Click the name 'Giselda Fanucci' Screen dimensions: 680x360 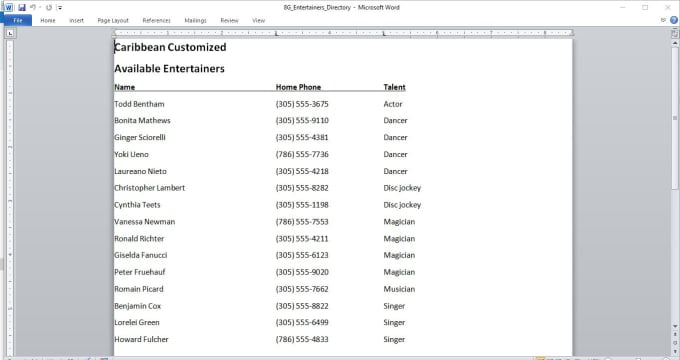click(x=141, y=255)
